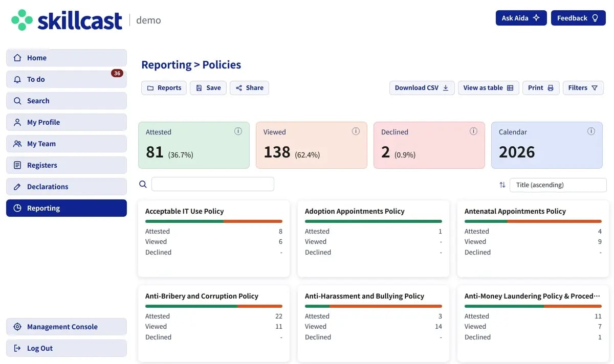
Task: Click the Calendar info icon
Action: coord(591,131)
